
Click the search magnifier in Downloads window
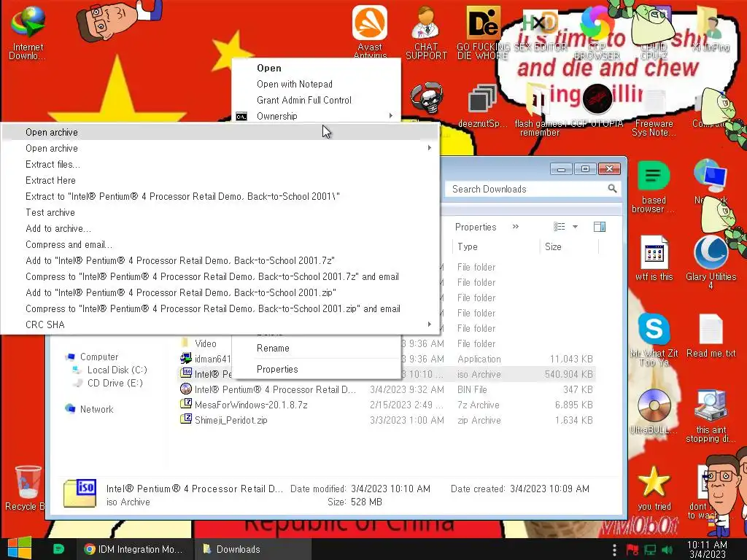coord(612,189)
